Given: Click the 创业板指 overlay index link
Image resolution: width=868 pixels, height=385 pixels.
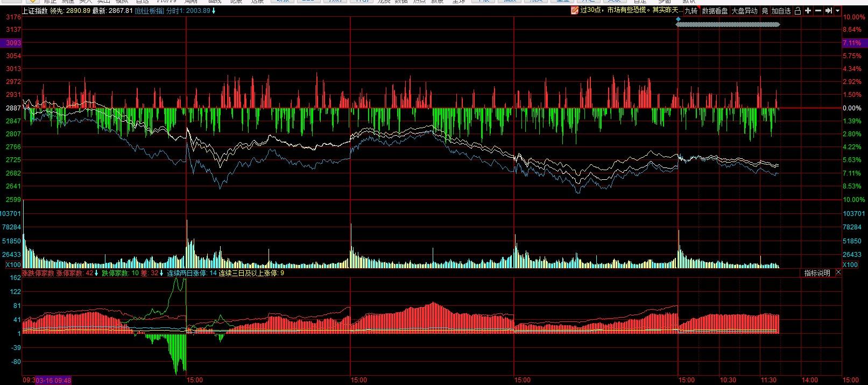Looking at the screenshot, I should pyautogui.click(x=149, y=11).
